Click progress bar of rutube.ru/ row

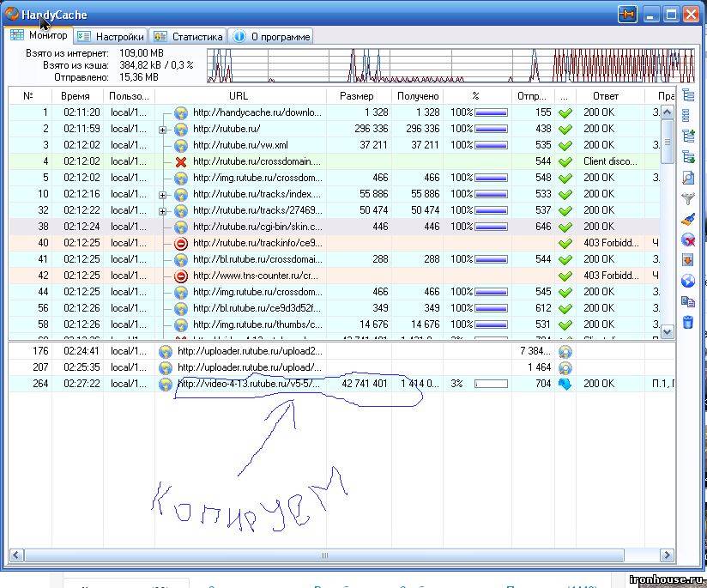491,129
